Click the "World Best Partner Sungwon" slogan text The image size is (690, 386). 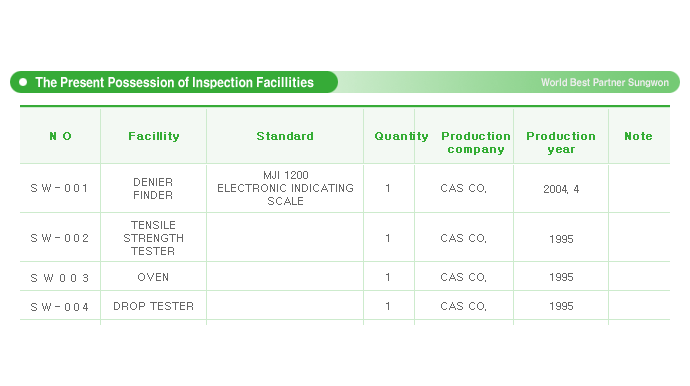pos(605,82)
